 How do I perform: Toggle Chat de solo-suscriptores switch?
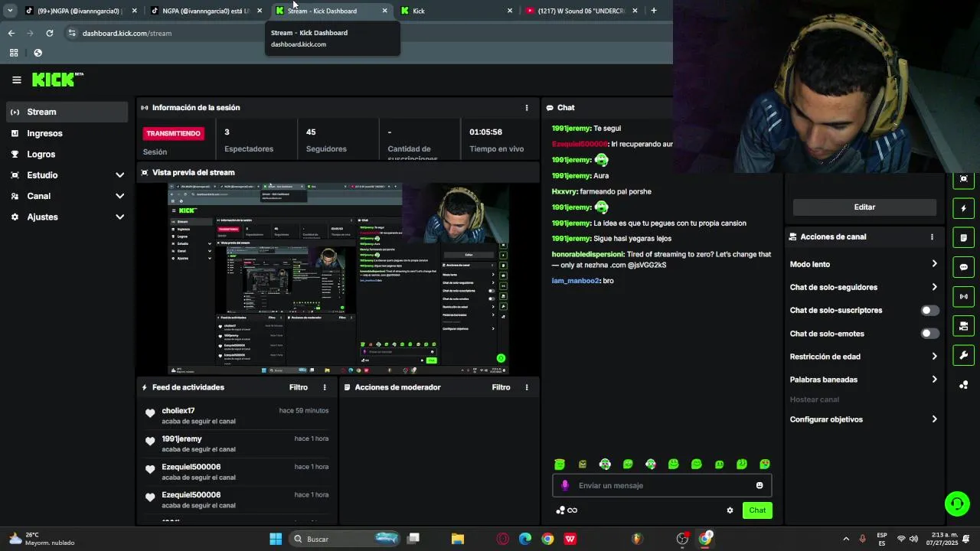(x=929, y=311)
